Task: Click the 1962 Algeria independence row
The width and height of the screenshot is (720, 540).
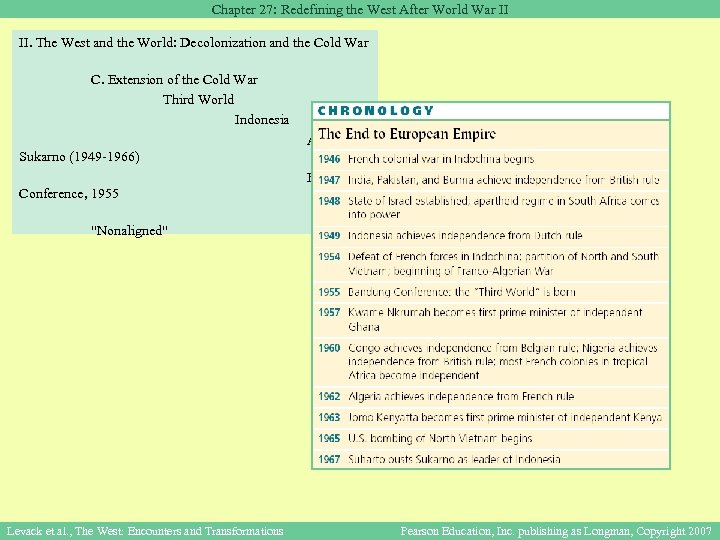Action: point(490,396)
